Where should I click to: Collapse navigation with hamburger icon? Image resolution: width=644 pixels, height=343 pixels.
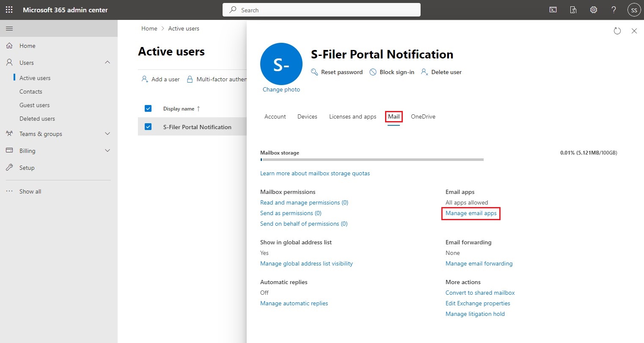tap(9, 29)
